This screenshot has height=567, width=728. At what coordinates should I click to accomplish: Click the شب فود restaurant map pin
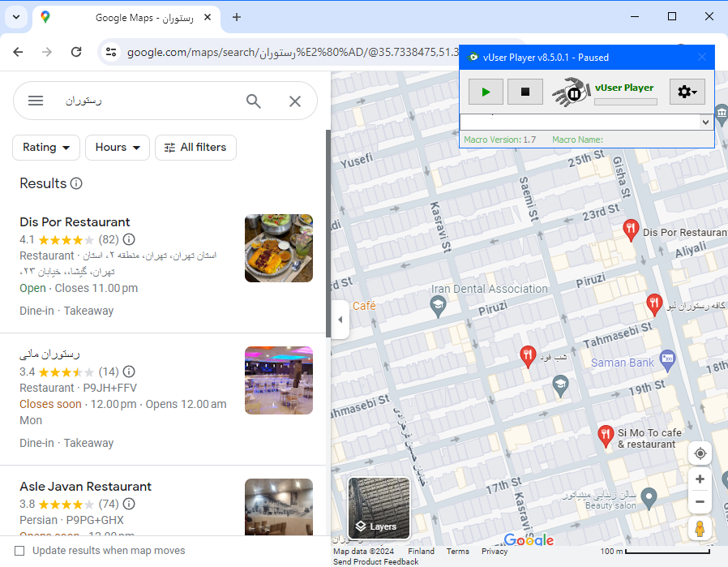click(x=528, y=357)
